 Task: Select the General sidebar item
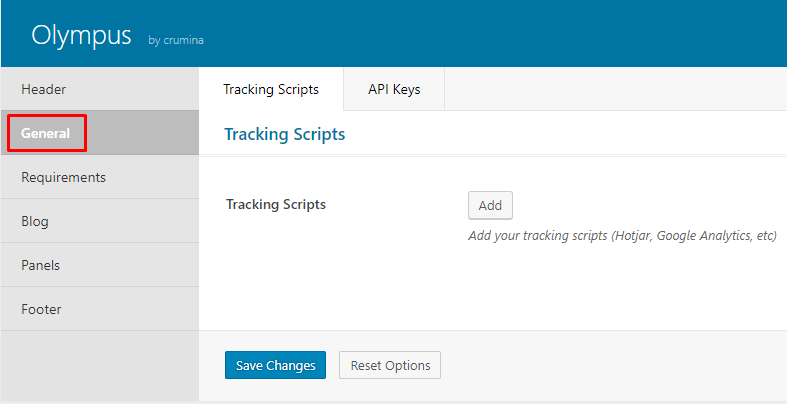[99, 133]
